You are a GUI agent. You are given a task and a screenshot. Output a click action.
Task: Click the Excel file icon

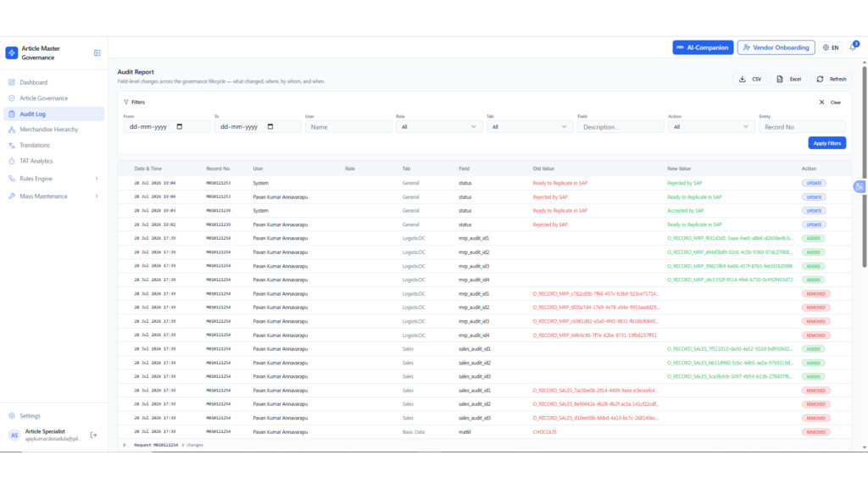point(780,79)
